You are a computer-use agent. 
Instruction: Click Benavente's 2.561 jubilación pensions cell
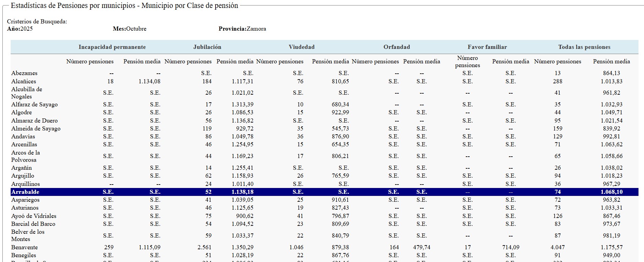pyautogui.click(x=204, y=248)
